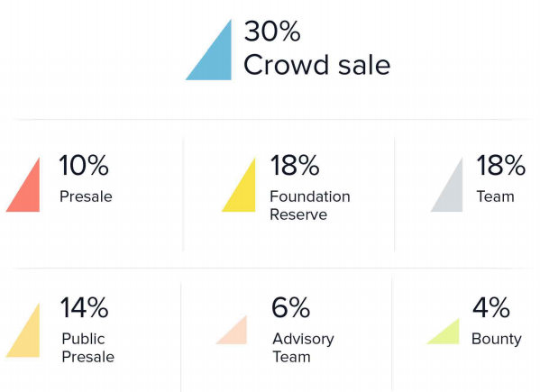Select the 14% Public Presale figure
Screen dimensions: 540x392
click(85, 307)
